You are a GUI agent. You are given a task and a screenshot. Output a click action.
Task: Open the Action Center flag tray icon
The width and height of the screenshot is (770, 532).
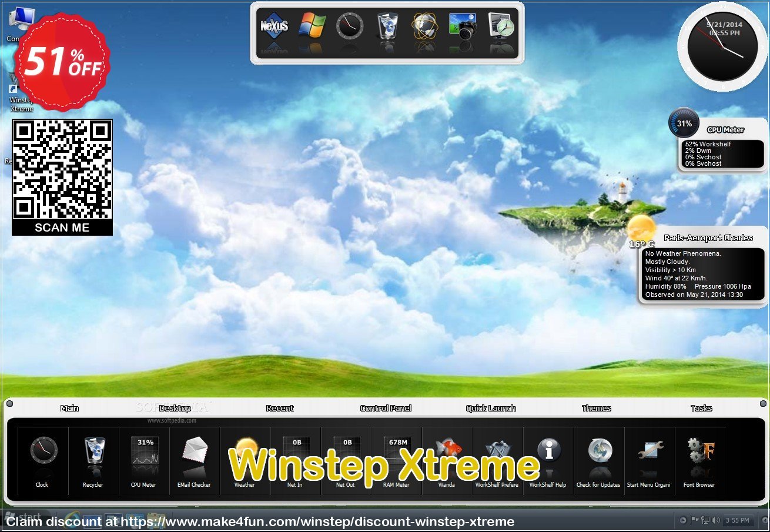coord(694,520)
